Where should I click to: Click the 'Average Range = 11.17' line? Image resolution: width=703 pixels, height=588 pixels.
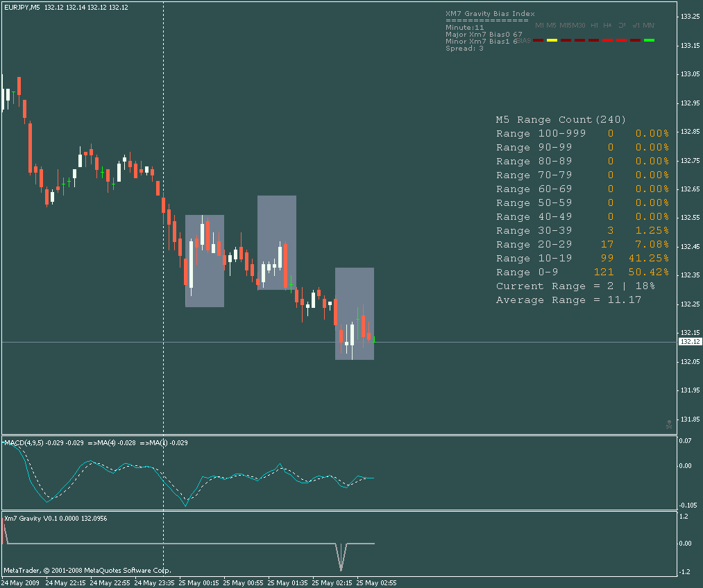pos(568,300)
